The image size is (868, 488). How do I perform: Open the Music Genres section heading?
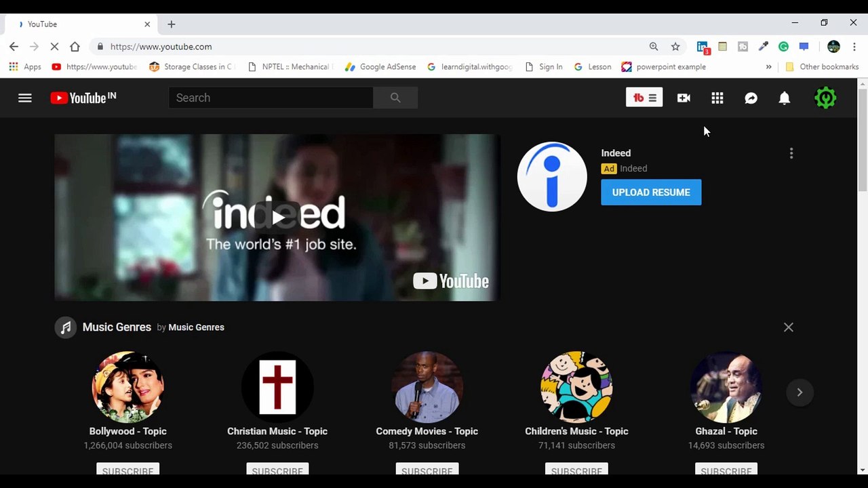[117, 327]
